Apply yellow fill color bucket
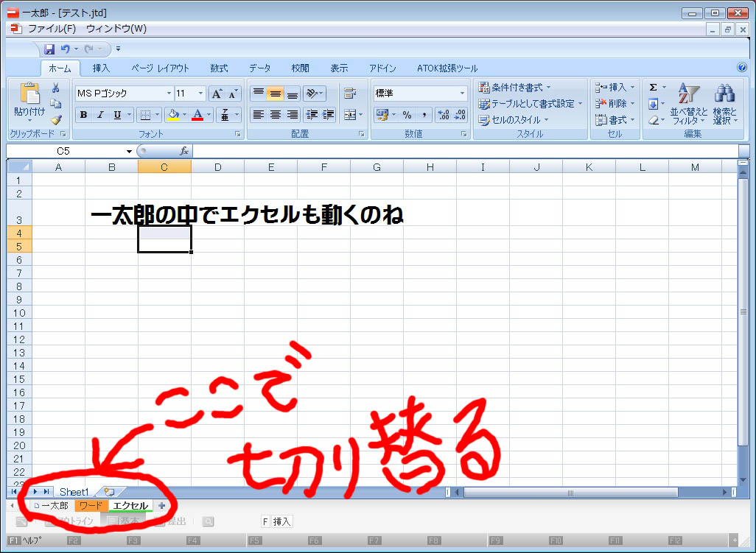 pos(172,115)
